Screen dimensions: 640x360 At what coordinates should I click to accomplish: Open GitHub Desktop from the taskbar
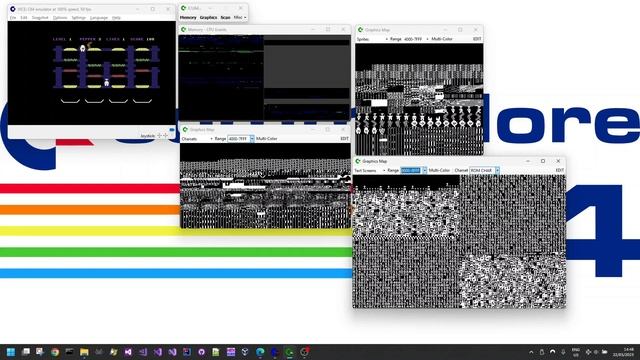(201, 352)
